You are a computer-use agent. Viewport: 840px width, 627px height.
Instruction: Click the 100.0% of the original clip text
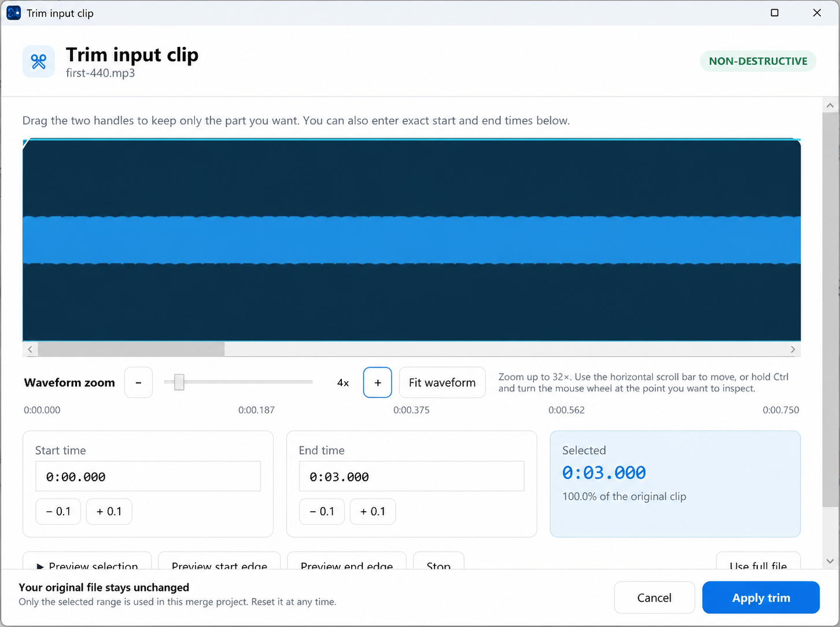click(624, 497)
